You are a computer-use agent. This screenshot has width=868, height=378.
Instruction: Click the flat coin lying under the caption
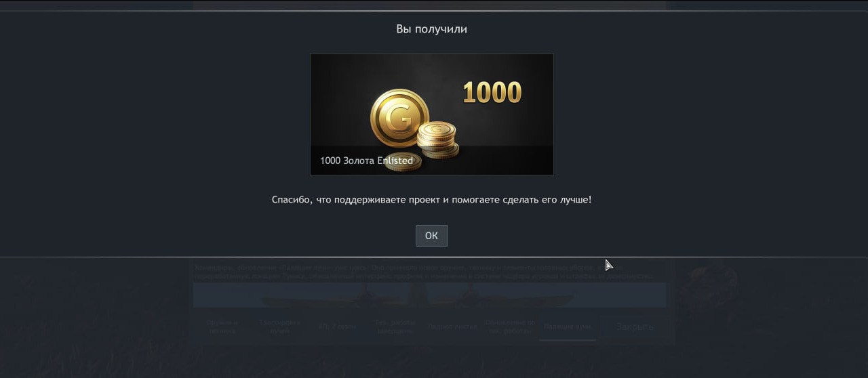tap(402, 161)
